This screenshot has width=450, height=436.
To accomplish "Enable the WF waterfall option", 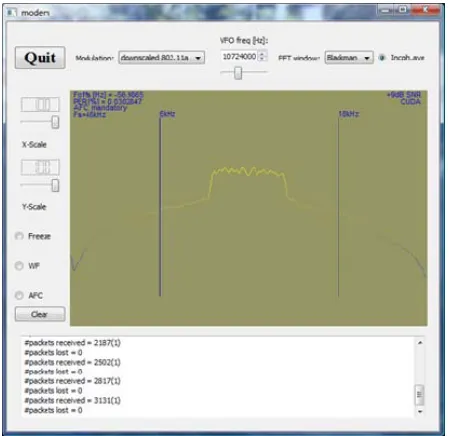I will tap(19, 266).
